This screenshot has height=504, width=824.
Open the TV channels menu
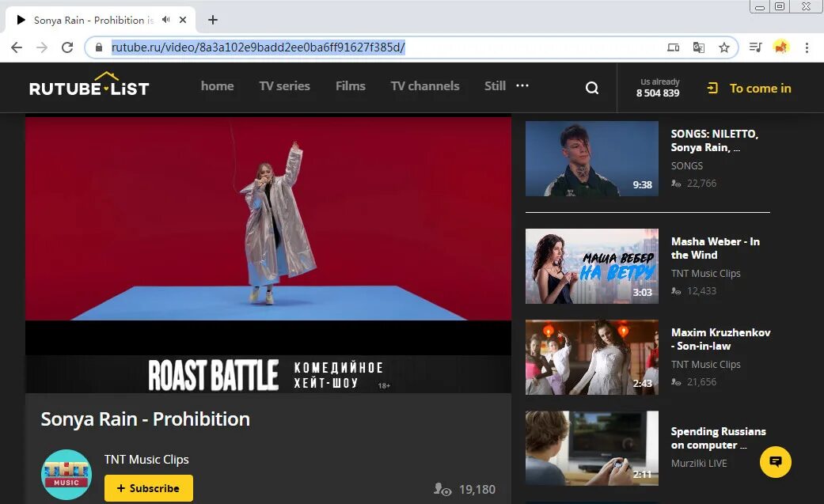(x=424, y=86)
